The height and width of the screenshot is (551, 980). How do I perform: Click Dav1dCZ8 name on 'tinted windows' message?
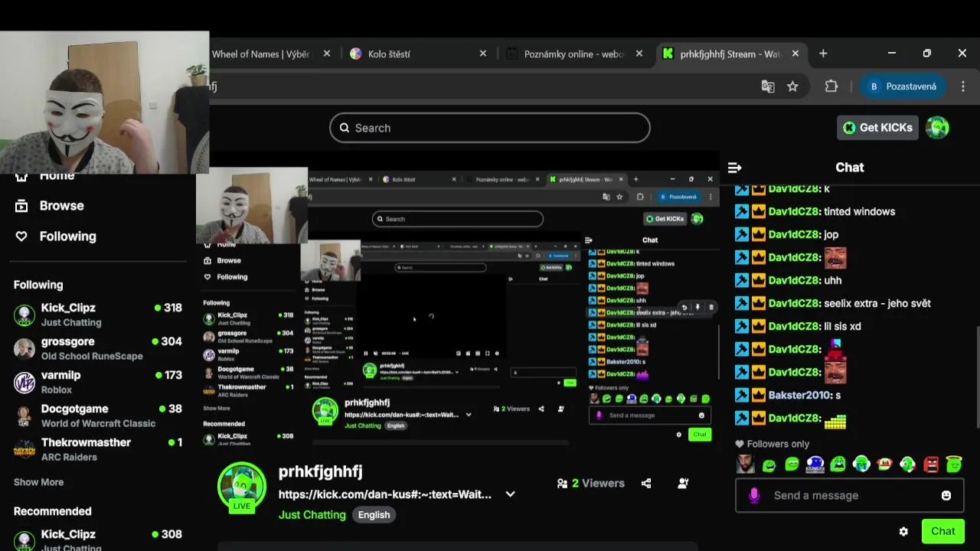tap(795, 211)
